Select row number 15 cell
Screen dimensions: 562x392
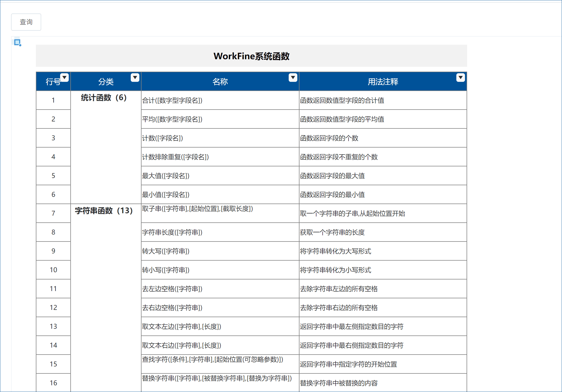(53, 364)
